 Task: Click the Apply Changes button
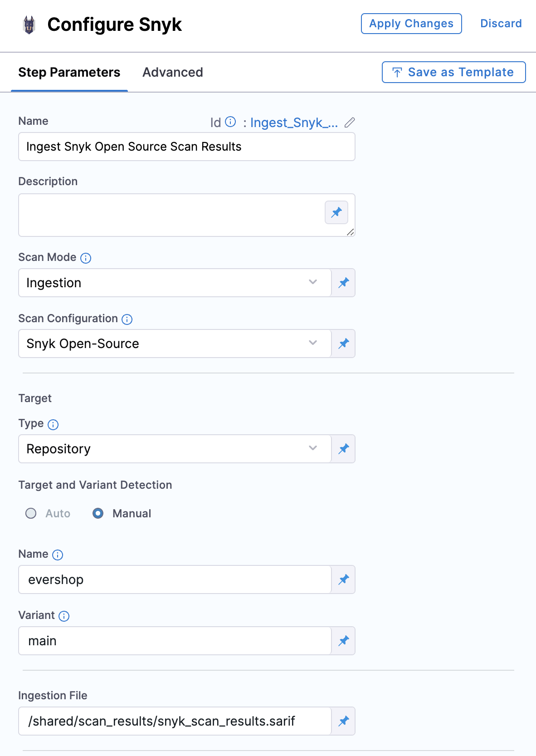click(411, 24)
